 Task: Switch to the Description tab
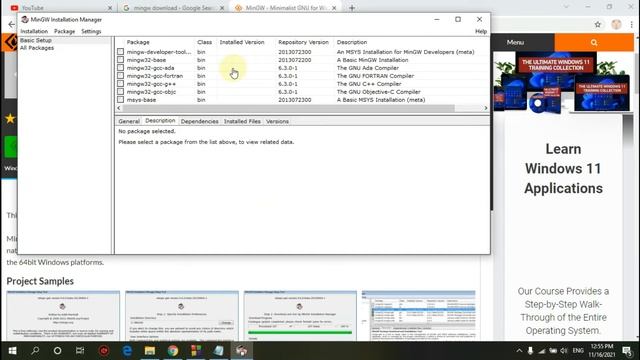click(160, 121)
